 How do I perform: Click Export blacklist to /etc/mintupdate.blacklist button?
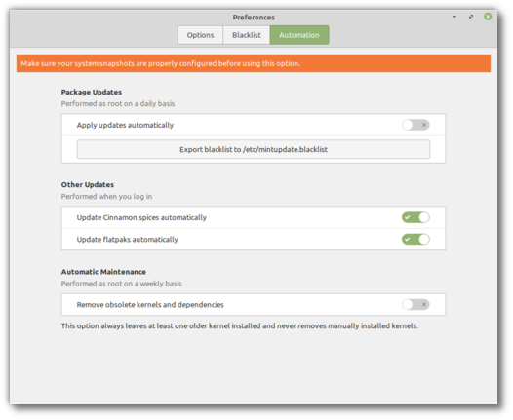point(254,149)
